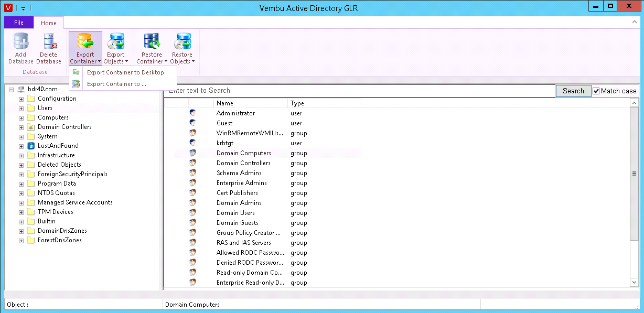Toggle the Match case checkbox
Screen dimensions: 644x313
click(596, 91)
